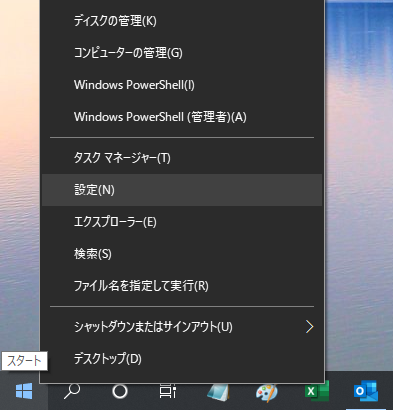Open タスク マネージャー(T)

click(182, 158)
